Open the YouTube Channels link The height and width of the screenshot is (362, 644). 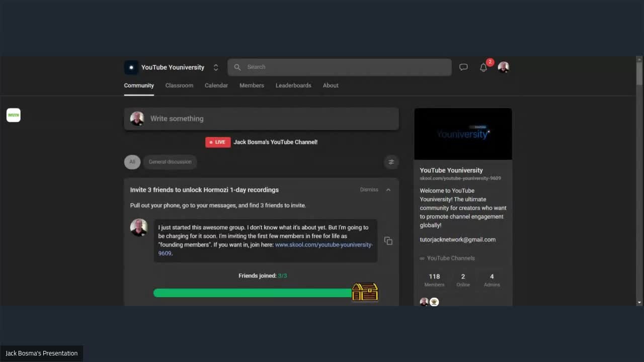pyautogui.click(x=447, y=258)
